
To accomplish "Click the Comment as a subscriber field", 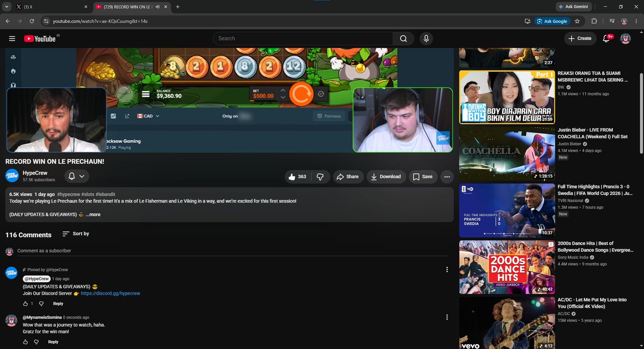I will pyautogui.click(x=232, y=251).
